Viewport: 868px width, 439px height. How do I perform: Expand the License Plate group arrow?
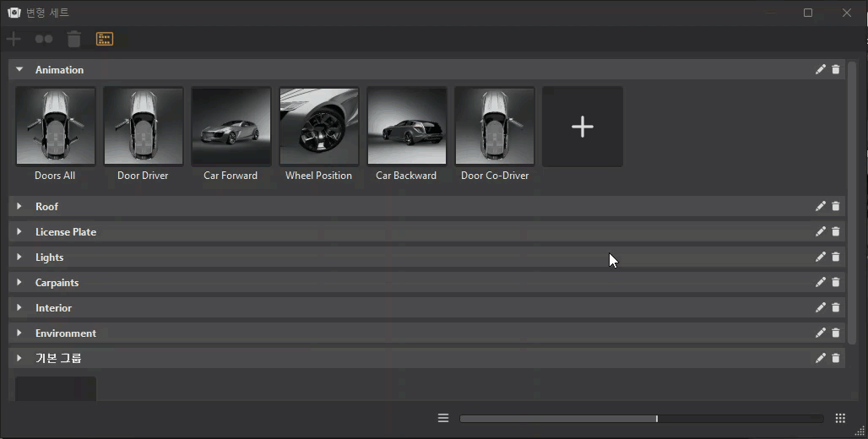(19, 231)
